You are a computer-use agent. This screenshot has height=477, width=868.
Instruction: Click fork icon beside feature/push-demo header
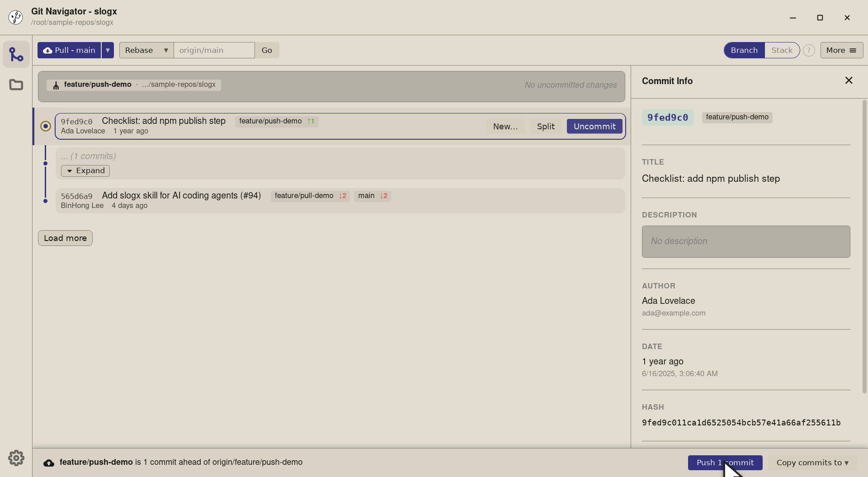click(56, 85)
